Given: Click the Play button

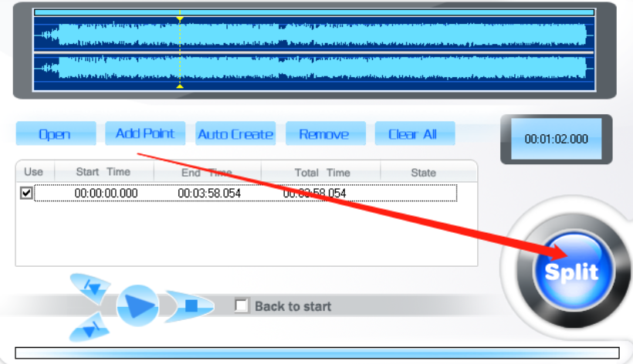Looking at the screenshot, I should pos(137,306).
